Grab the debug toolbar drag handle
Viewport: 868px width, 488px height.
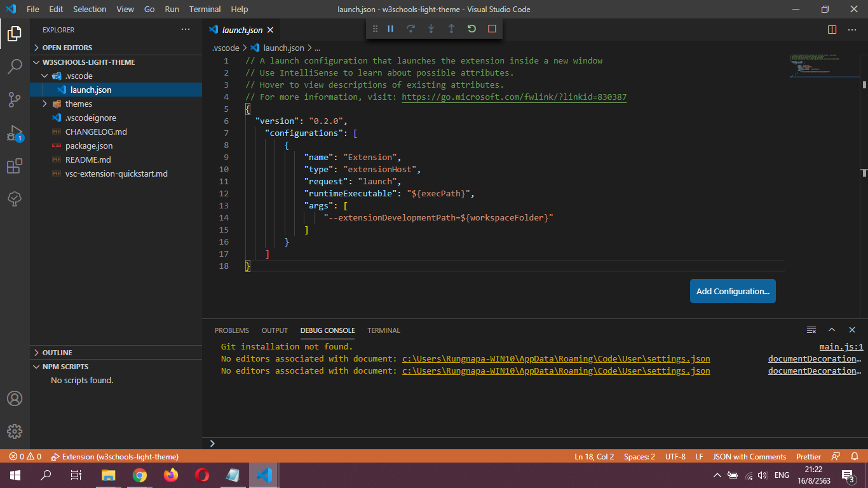tap(375, 29)
